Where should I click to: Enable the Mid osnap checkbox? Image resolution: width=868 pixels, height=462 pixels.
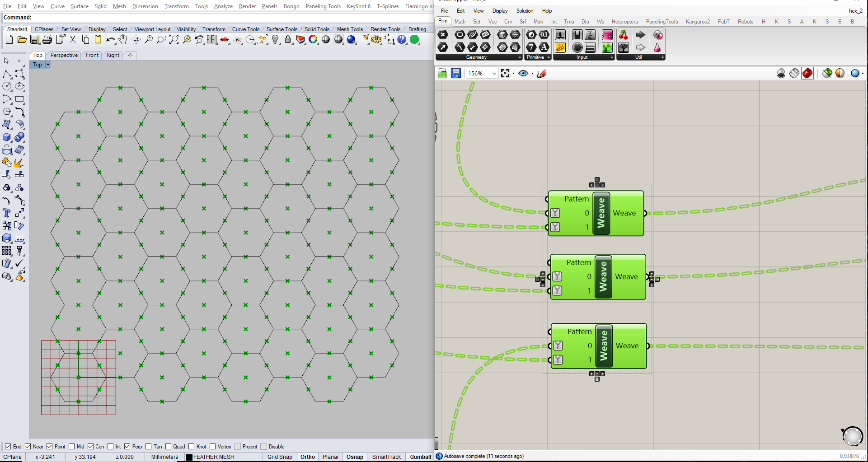pos(71,447)
